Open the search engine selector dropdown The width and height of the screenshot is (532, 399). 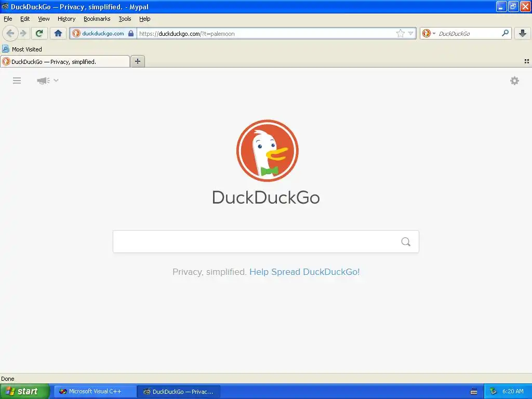pyautogui.click(x=429, y=33)
